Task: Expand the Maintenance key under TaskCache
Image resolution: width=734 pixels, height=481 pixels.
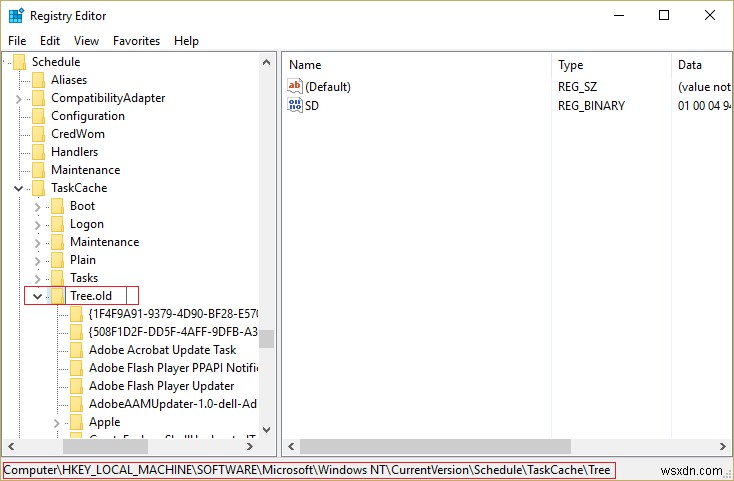Action: click(x=37, y=243)
